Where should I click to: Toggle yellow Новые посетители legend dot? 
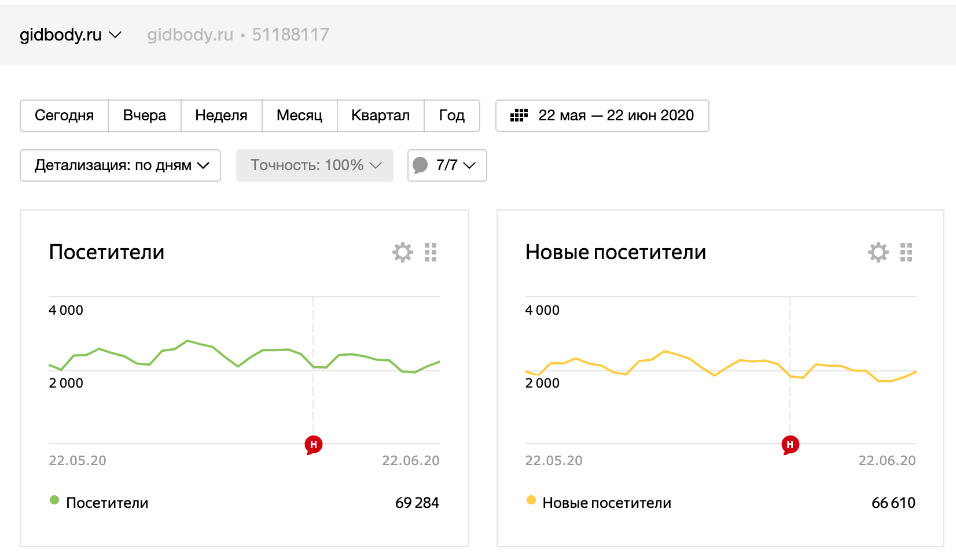tap(531, 500)
